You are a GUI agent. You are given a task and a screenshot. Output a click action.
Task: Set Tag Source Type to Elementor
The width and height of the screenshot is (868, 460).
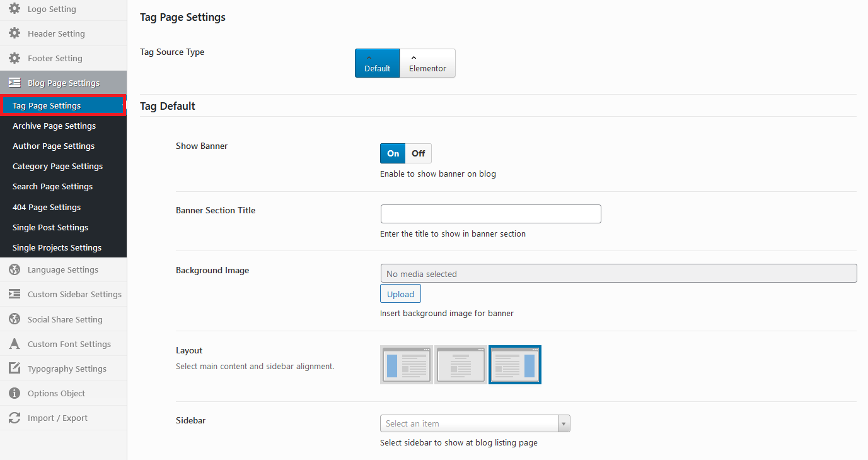coord(427,63)
